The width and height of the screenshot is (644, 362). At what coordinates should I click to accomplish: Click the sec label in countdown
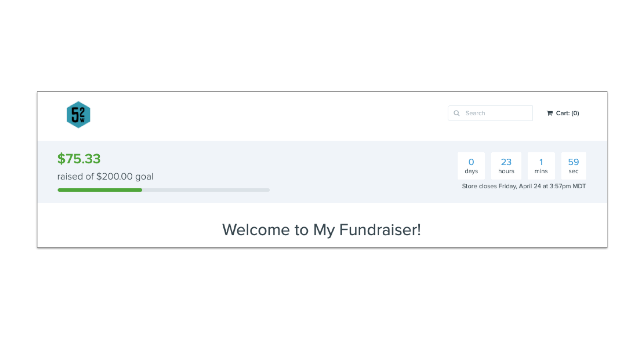pos(573,171)
